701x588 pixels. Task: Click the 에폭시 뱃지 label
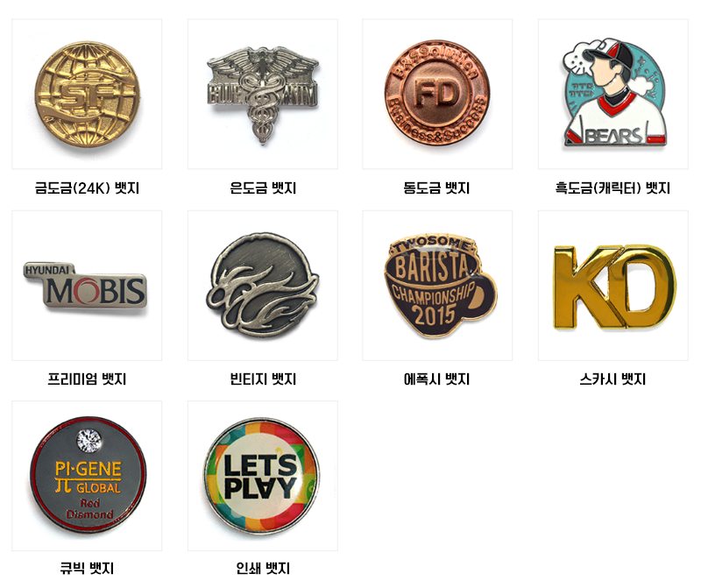click(436, 379)
